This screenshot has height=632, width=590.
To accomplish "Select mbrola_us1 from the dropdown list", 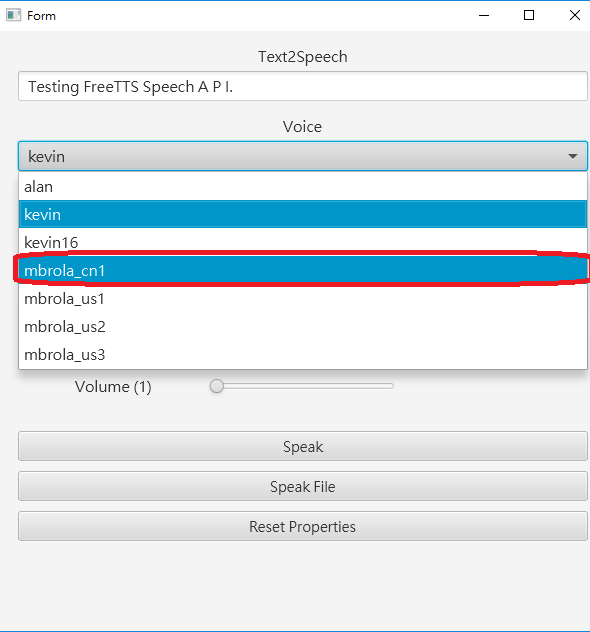I will tap(303, 299).
